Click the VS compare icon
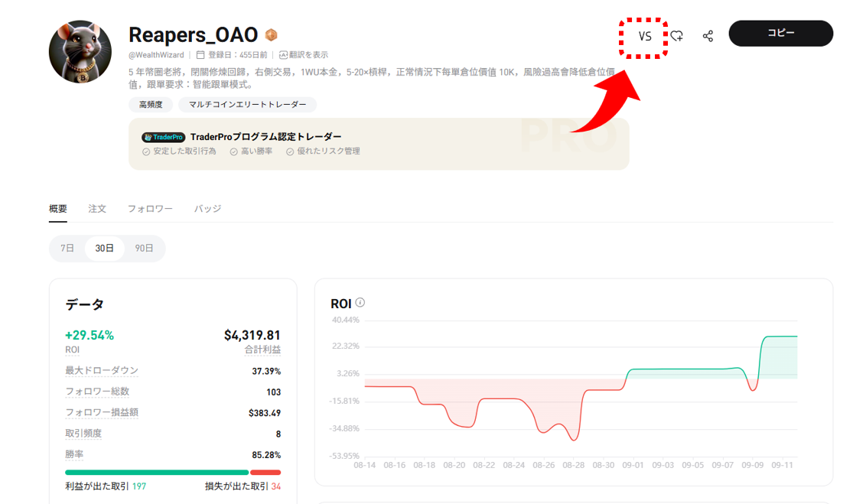866x504 pixels. tap(644, 36)
